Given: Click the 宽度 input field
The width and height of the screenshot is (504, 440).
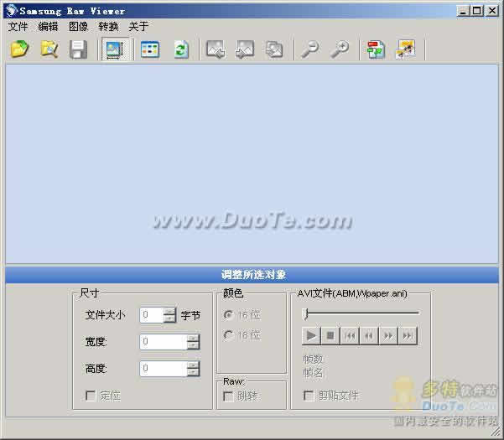Looking at the screenshot, I should tap(164, 342).
